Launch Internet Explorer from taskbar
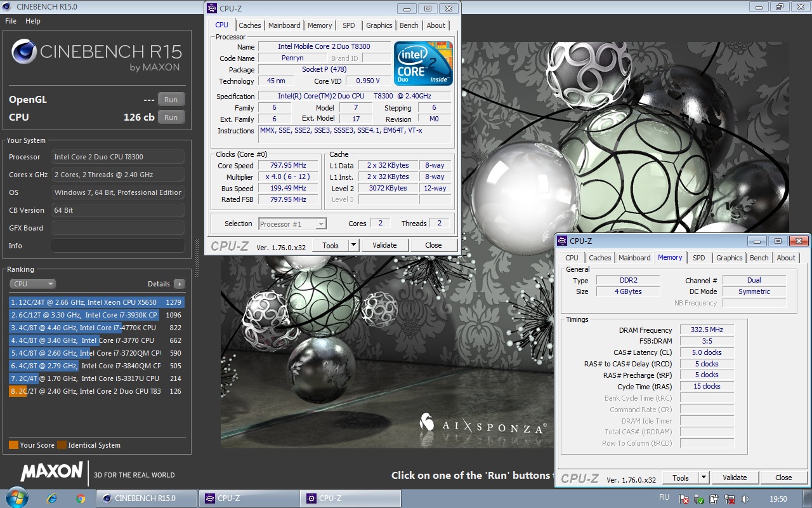This screenshot has height=508, width=812. point(53,498)
